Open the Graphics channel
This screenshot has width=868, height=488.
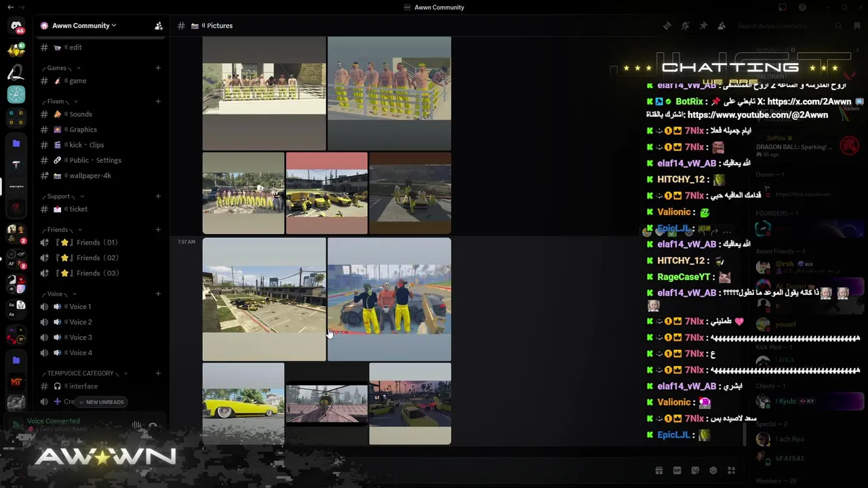102,129
